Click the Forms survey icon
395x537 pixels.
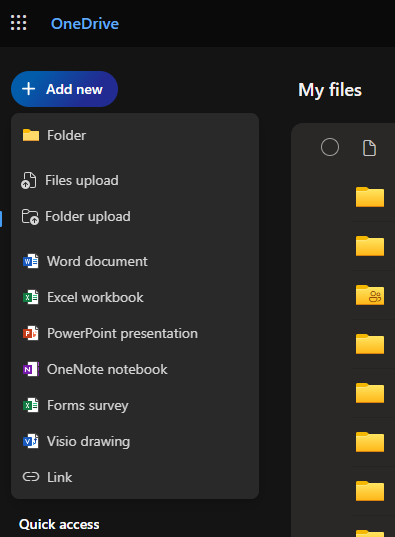point(30,405)
